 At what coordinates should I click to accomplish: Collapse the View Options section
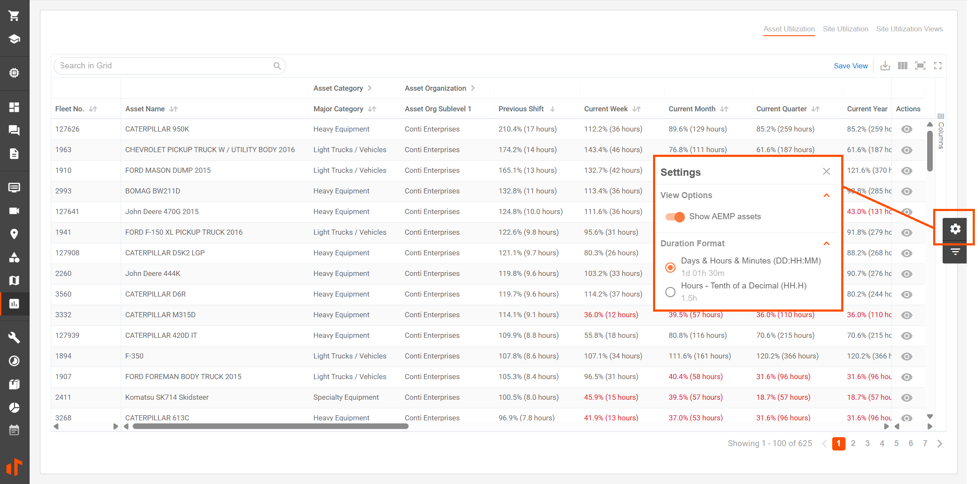point(826,196)
